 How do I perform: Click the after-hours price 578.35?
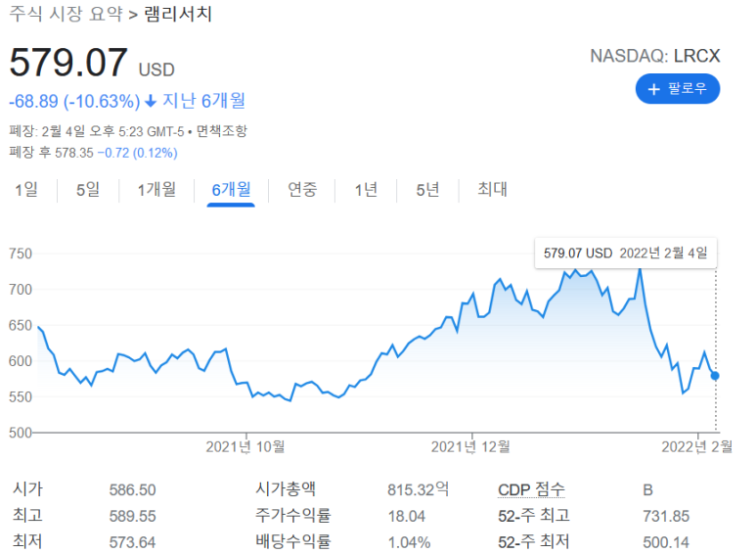pyautogui.click(x=73, y=153)
